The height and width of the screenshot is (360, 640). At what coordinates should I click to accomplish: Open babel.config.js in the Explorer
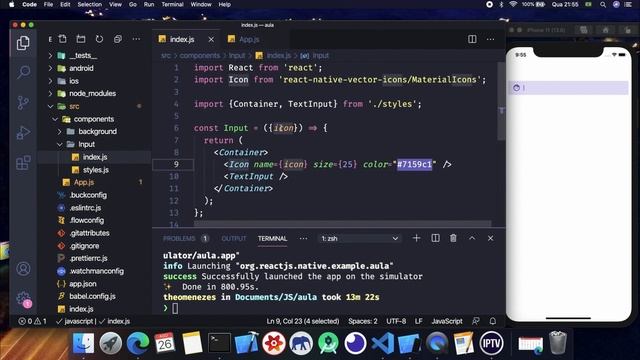click(x=92, y=296)
